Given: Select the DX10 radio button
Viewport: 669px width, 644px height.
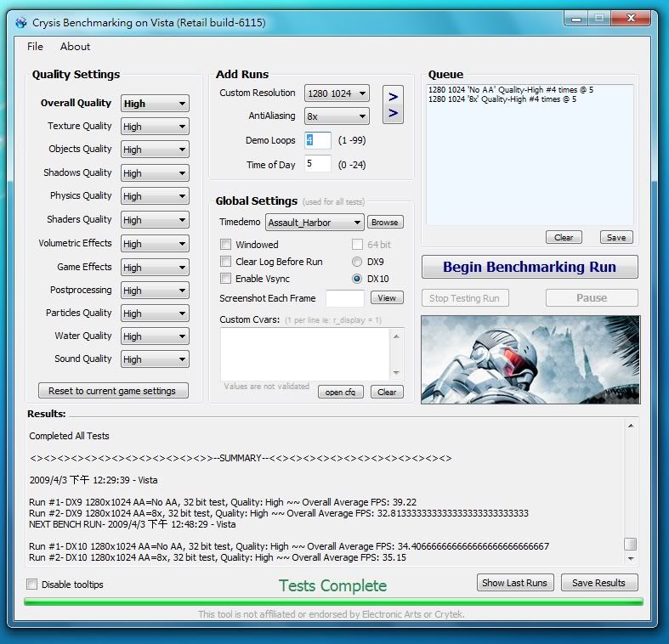Looking at the screenshot, I should point(357,279).
